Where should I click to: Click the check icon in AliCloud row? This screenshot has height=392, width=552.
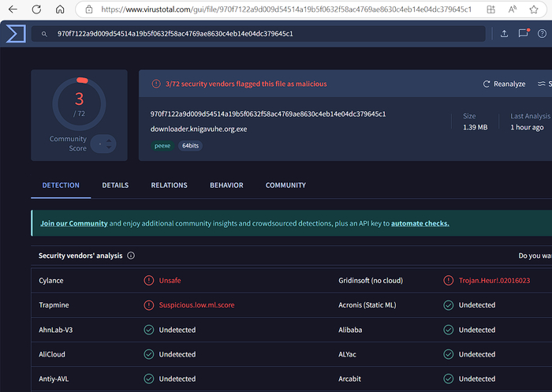pos(149,354)
